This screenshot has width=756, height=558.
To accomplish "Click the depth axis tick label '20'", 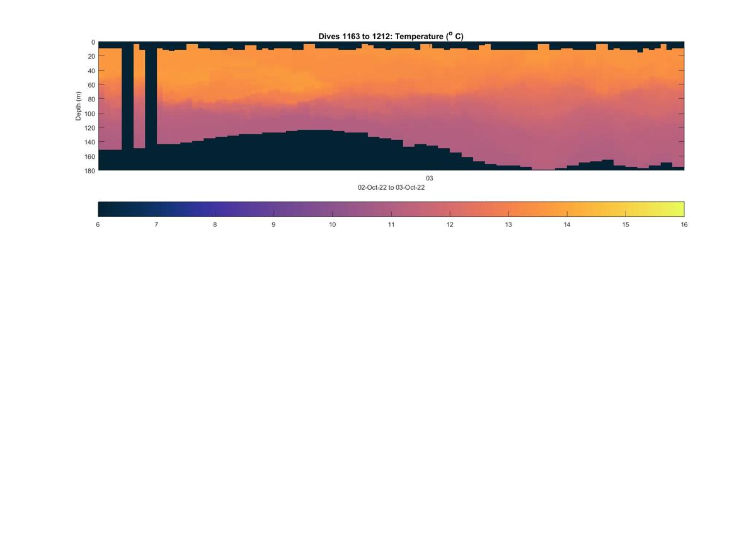I will pos(91,57).
